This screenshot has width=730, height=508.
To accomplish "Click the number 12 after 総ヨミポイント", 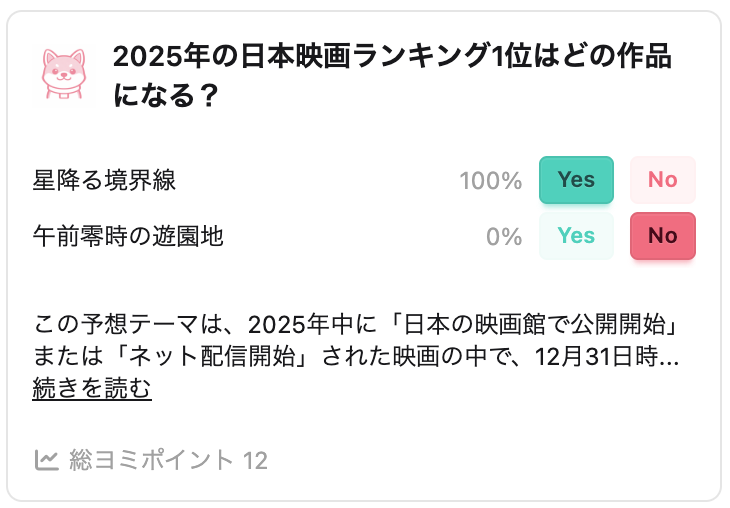I will click(x=255, y=460).
